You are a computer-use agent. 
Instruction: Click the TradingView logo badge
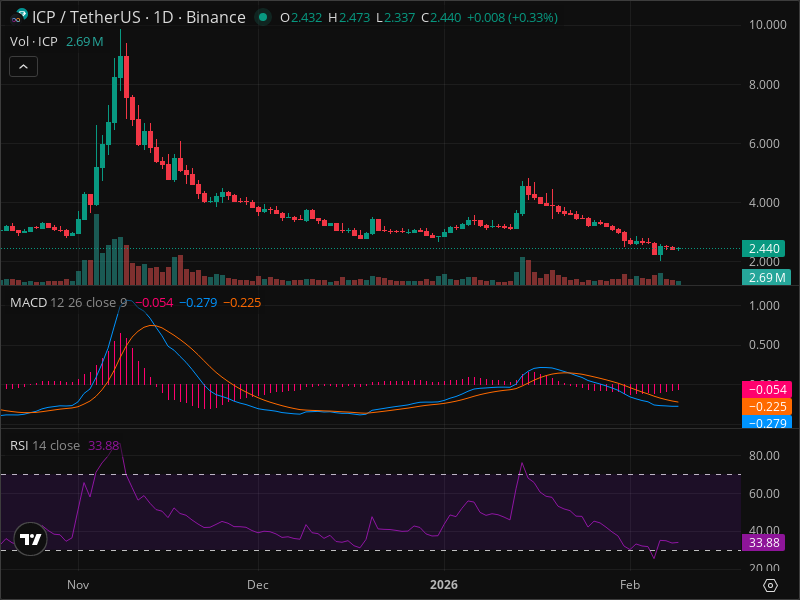pos(31,539)
